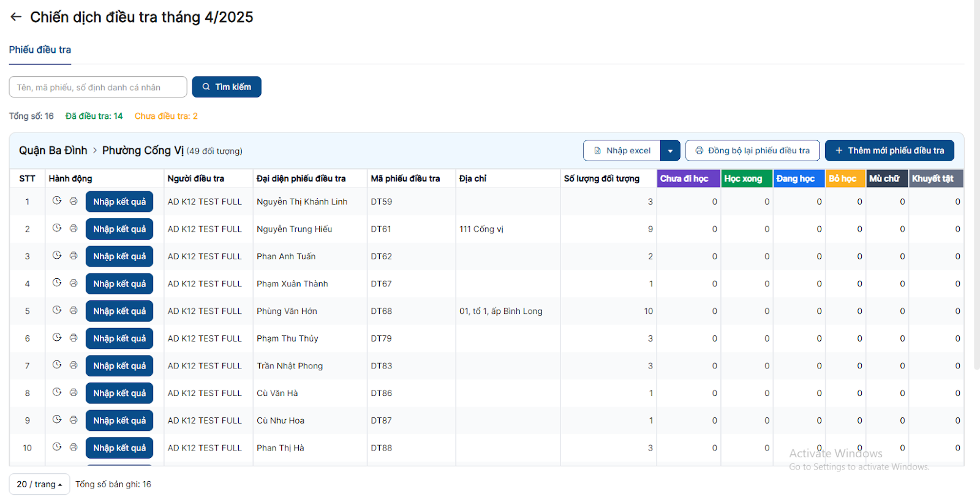Click Đồng bộ lại phiếu điều tra
This screenshot has height=499, width=980.
752,151
